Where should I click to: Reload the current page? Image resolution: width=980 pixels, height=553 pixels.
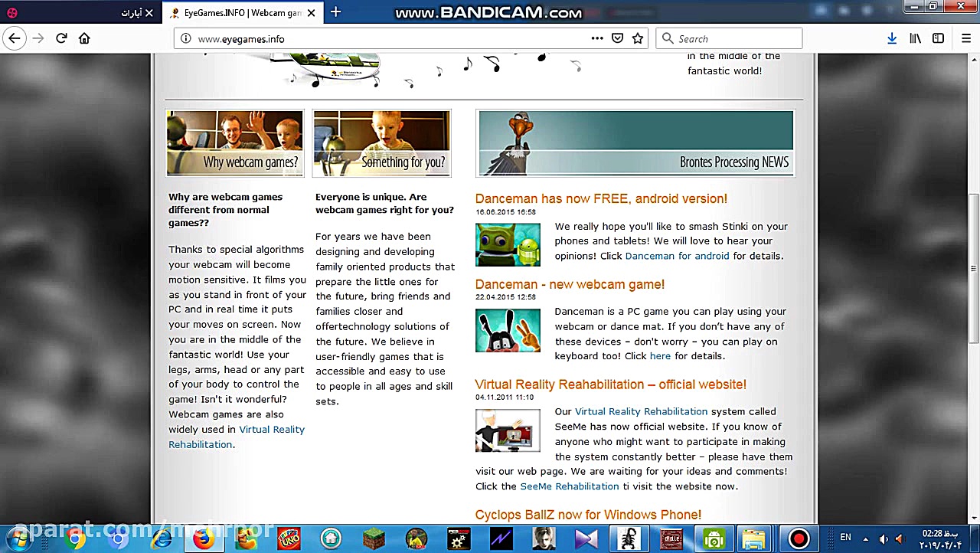(x=61, y=38)
